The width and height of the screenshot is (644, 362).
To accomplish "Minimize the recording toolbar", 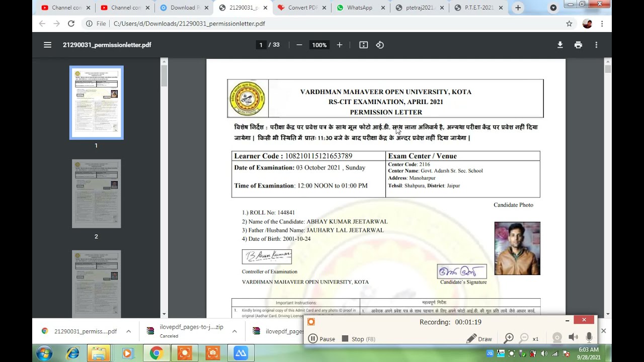I will point(567,320).
